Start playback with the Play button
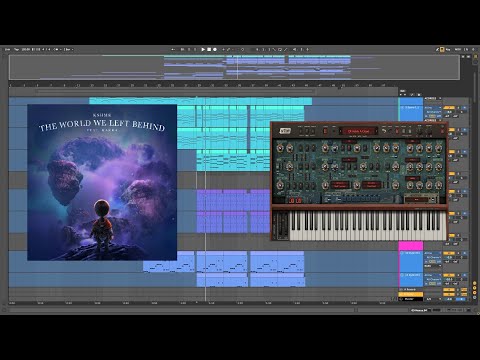The height and width of the screenshot is (360, 480). 203,49
